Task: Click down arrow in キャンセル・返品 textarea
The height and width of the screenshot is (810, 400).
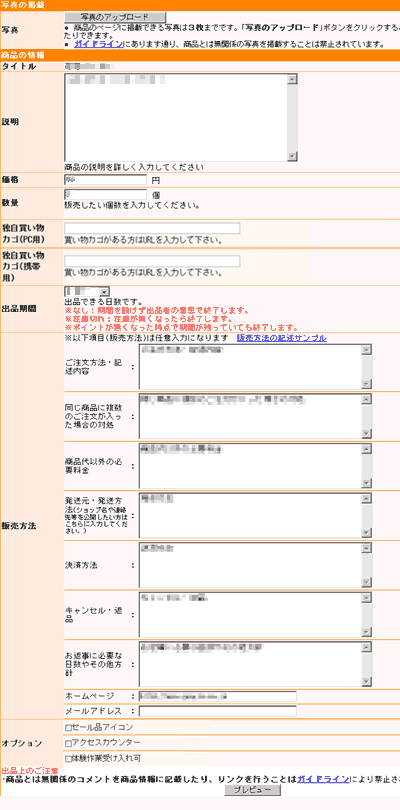Action: click(x=367, y=632)
